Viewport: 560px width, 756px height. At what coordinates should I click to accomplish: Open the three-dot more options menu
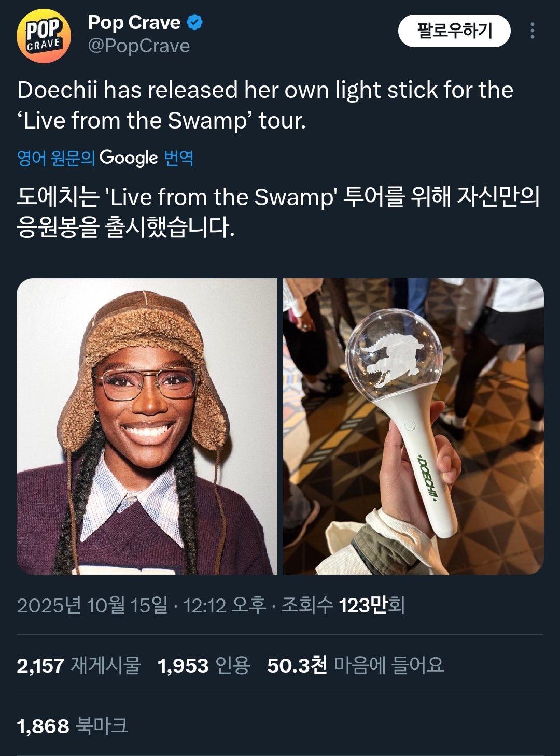tap(532, 31)
